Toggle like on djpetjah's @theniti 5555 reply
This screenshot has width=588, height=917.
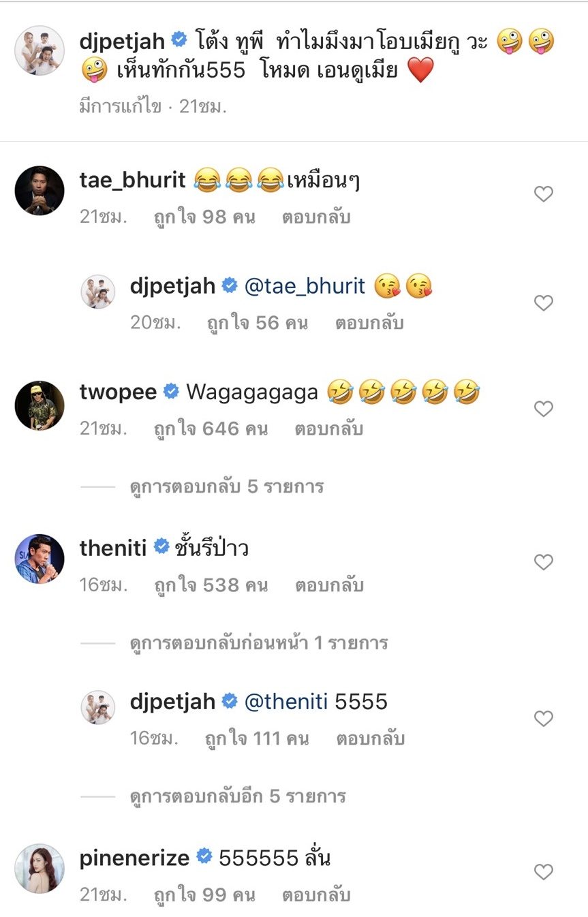tap(543, 719)
